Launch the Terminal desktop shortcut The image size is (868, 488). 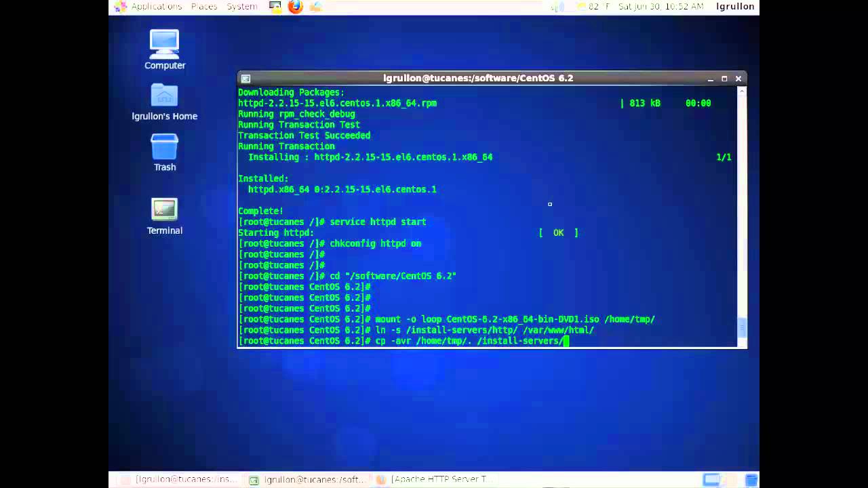[165, 216]
